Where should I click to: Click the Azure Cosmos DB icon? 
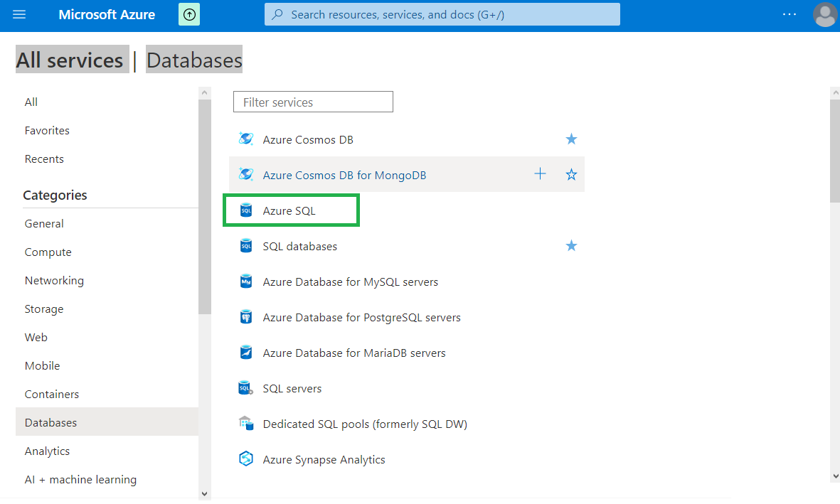246,139
